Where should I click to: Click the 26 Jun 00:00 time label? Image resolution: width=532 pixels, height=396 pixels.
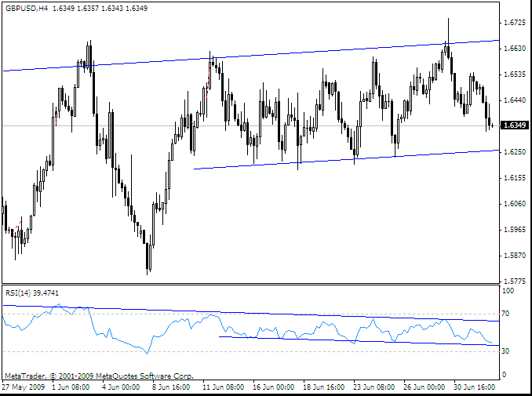[424, 387]
